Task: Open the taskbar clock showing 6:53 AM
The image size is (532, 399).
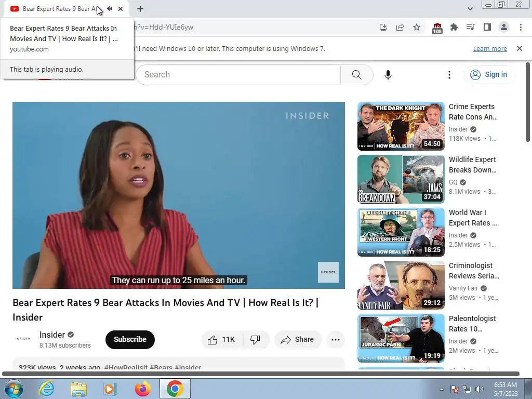Action: pos(506,389)
